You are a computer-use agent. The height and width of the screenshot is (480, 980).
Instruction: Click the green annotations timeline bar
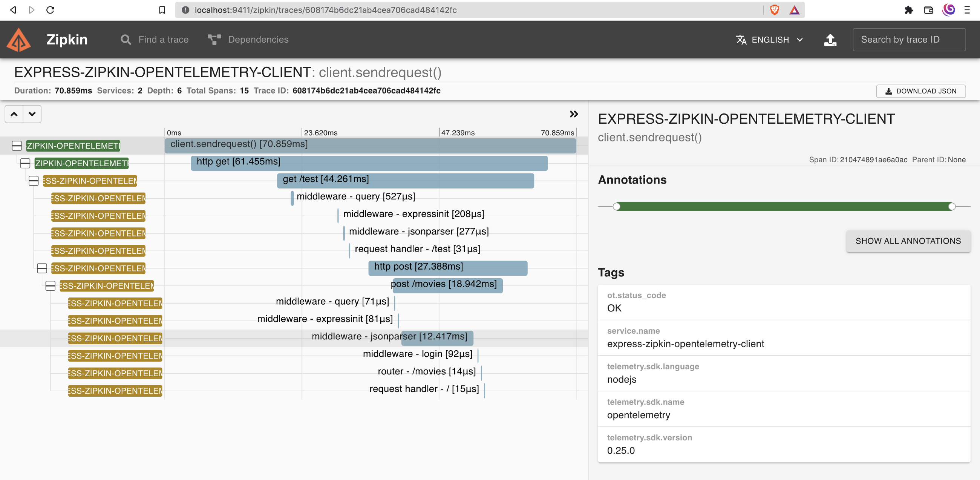784,207
